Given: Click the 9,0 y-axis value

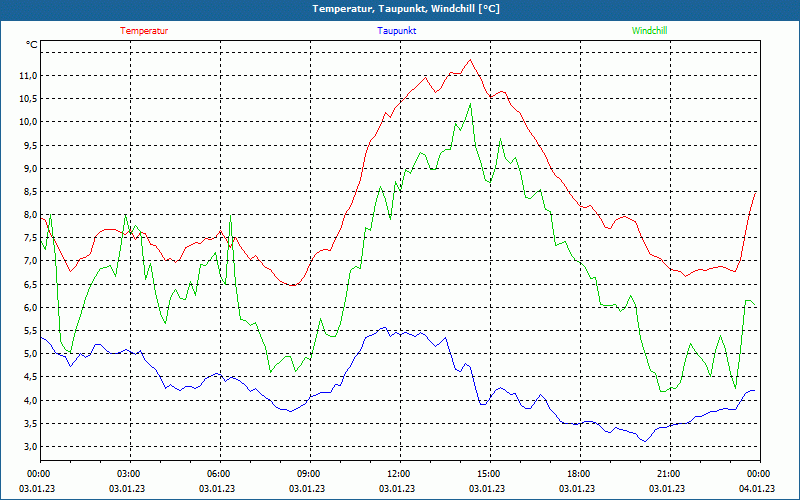Looking at the screenshot, I should (30, 168).
